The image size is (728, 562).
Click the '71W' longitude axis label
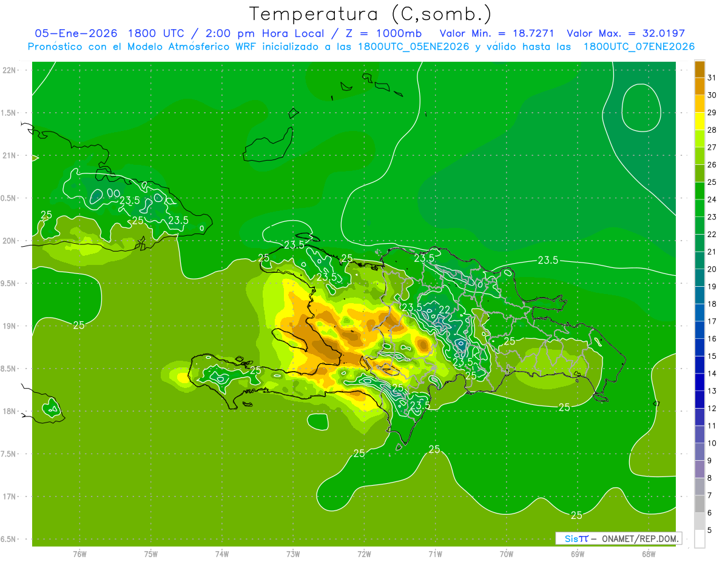coord(435,554)
